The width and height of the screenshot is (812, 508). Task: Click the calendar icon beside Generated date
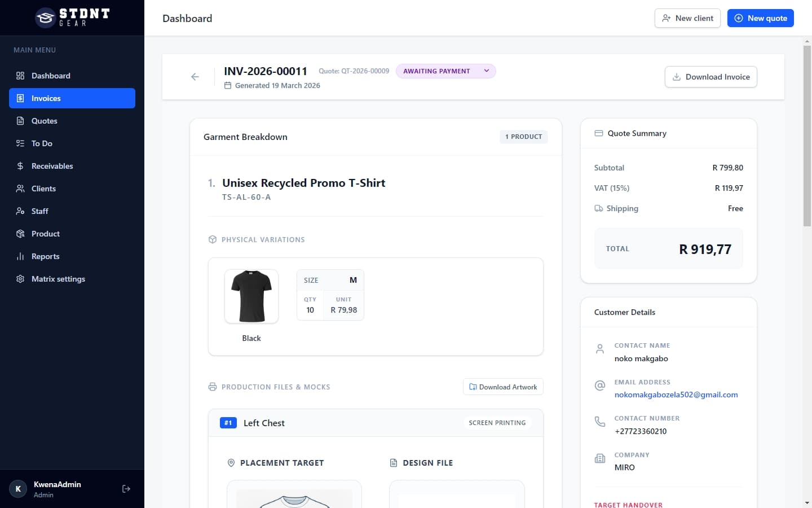click(x=228, y=85)
